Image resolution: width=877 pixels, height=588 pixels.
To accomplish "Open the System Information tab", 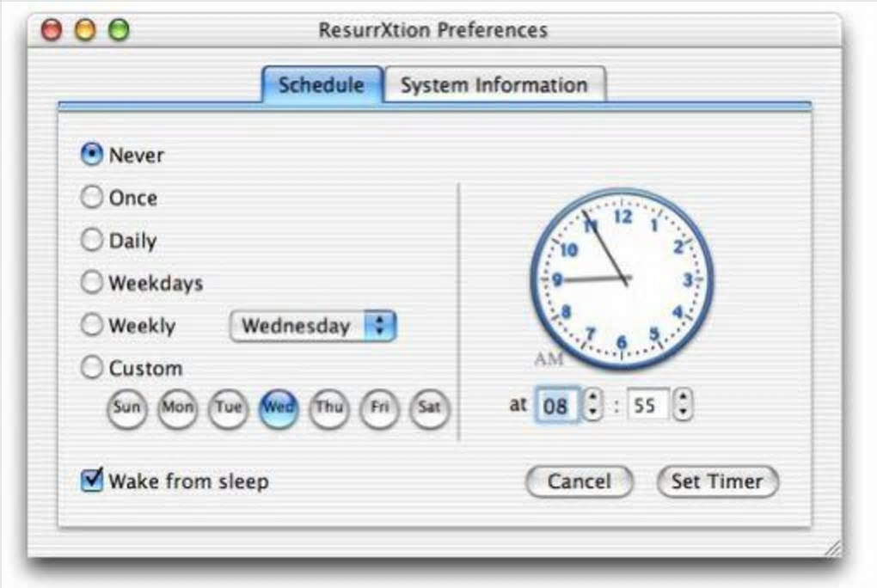I will point(494,84).
